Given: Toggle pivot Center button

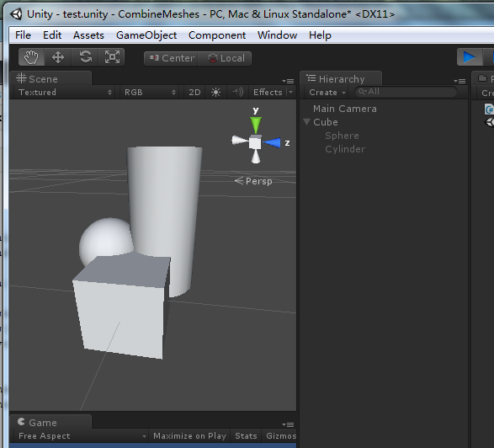Looking at the screenshot, I should (171, 58).
